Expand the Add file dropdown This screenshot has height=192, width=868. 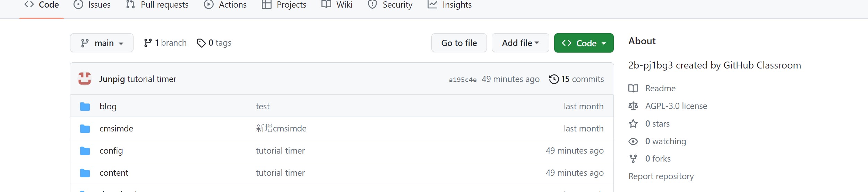520,43
